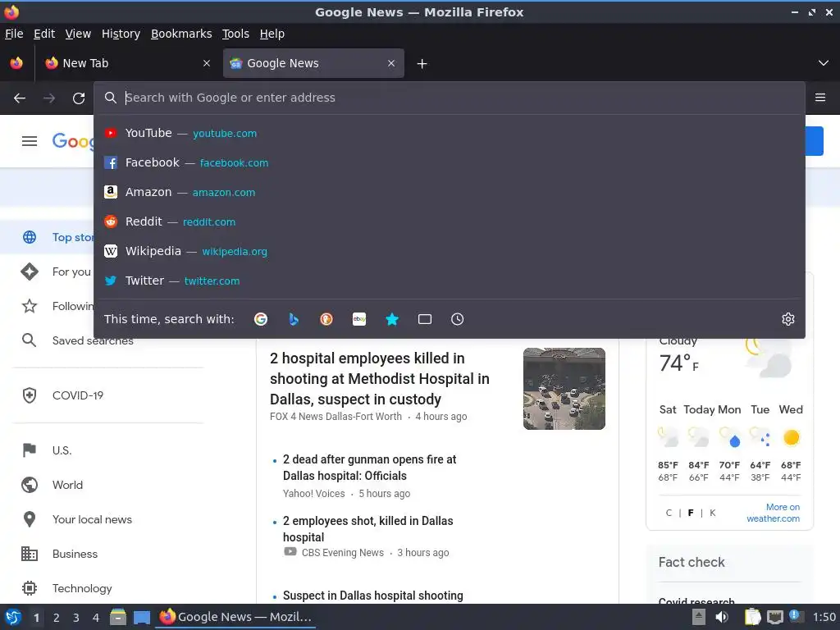Click Google News taskbar window button
This screenshot has width=840, height=630.
click(235, 617)
